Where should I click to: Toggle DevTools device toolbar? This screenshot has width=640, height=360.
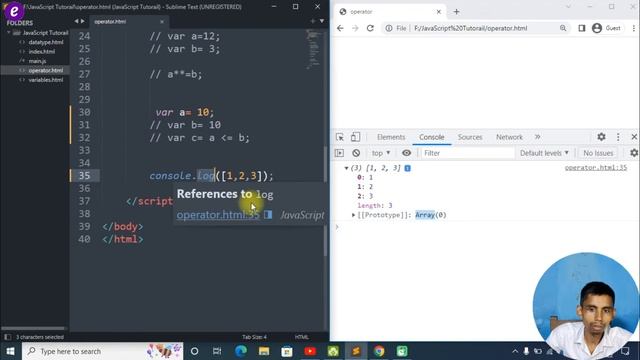pos(355,137)
